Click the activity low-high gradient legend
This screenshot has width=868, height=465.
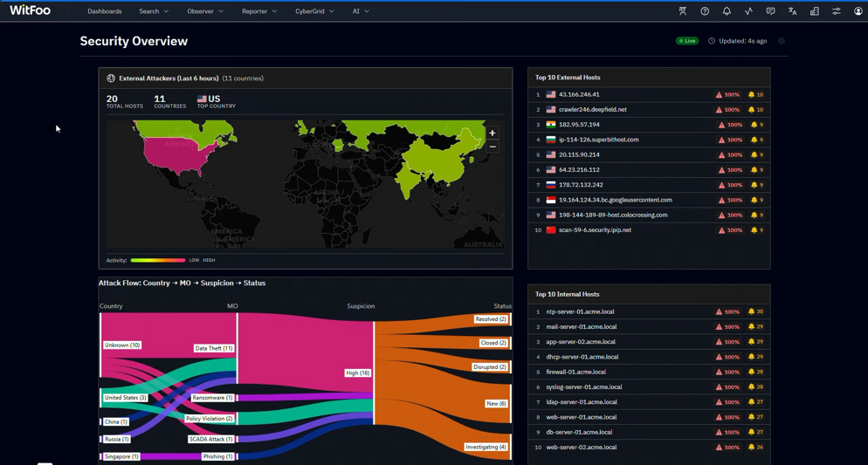pyautogui.click(x=158, y=260)
